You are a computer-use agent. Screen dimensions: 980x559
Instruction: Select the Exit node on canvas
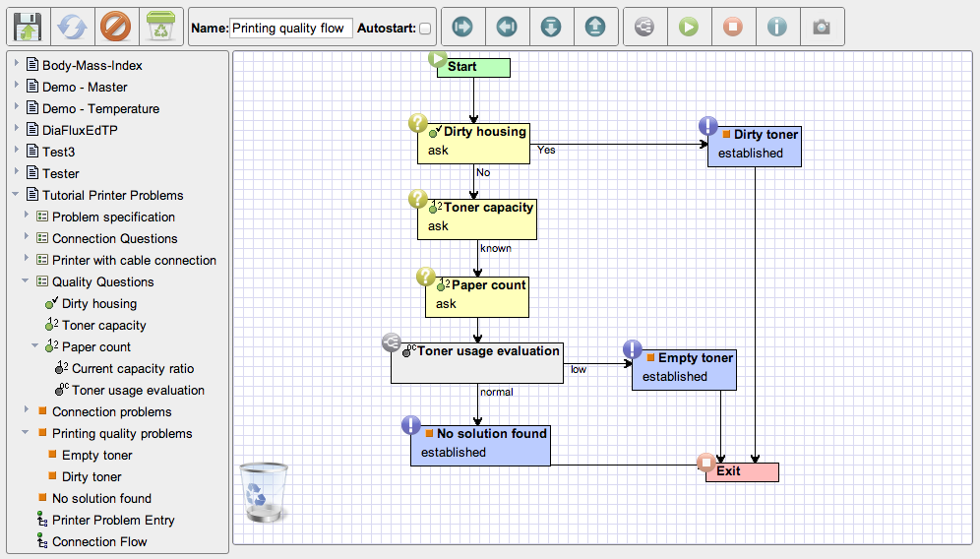pos(742,472)
